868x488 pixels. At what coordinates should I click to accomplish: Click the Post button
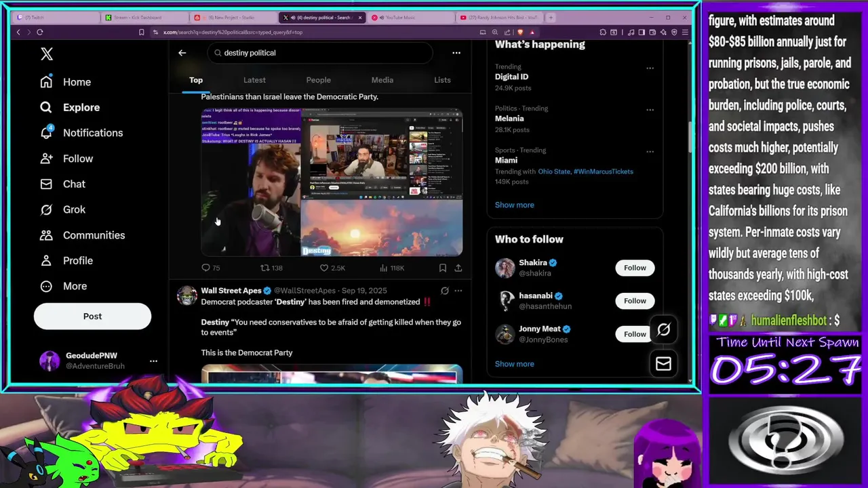coord(92,317)
